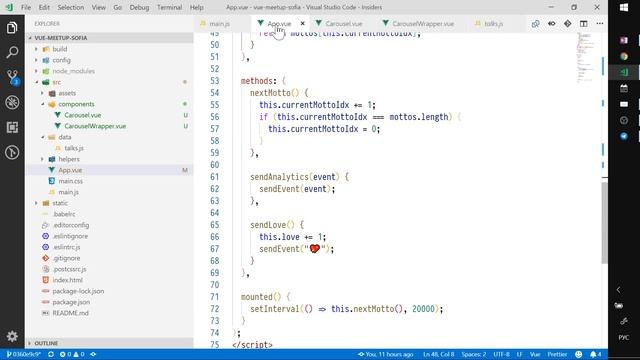Screen dimensions: 640x360
Task: Click the go back revision icon
Action: (x=552, y=24)
